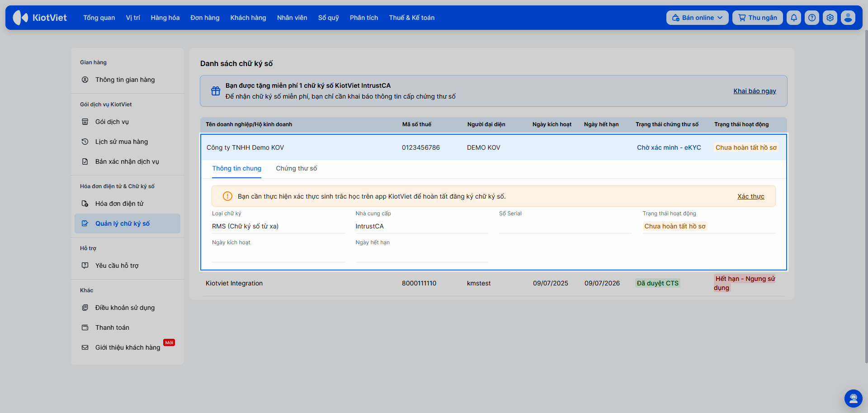The height and width of the screenshot is (413, 868).
Task: Click the Hết hạn - Ngưng sử dụng badge
Action: point(745,283)
